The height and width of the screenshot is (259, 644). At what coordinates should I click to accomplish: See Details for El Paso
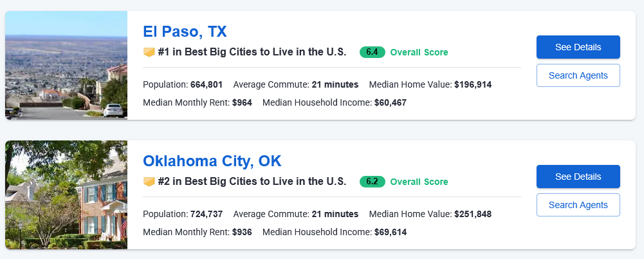pos(578,47)
